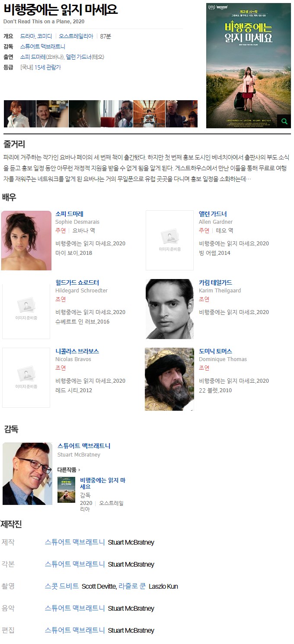
Task: Open Sophie Desmarais actor photo
Action: coord(26,241)
